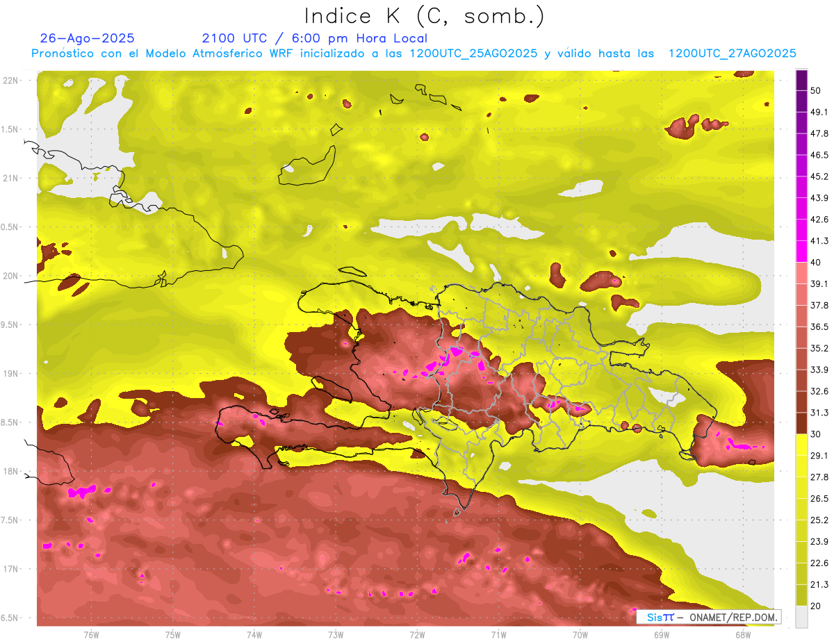Select the validity timestamp "1200UTC_27AGO2025"
This screenshot has width=834, height=644.
coord(732,53)
